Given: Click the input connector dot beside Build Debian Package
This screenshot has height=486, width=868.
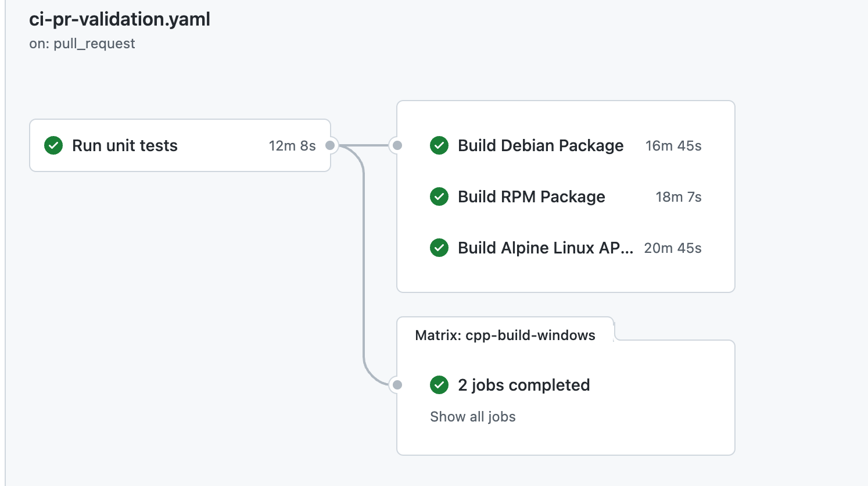Looking at the screenshot, I should (397, 145).
